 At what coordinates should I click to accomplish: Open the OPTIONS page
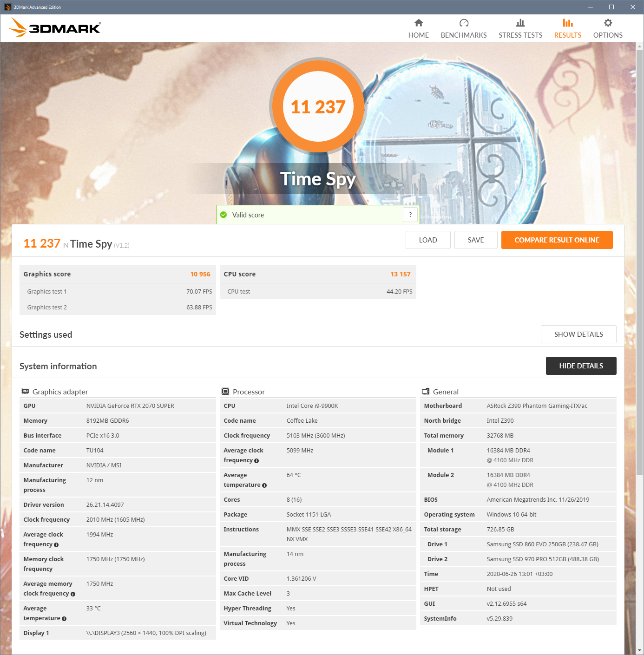608,29
